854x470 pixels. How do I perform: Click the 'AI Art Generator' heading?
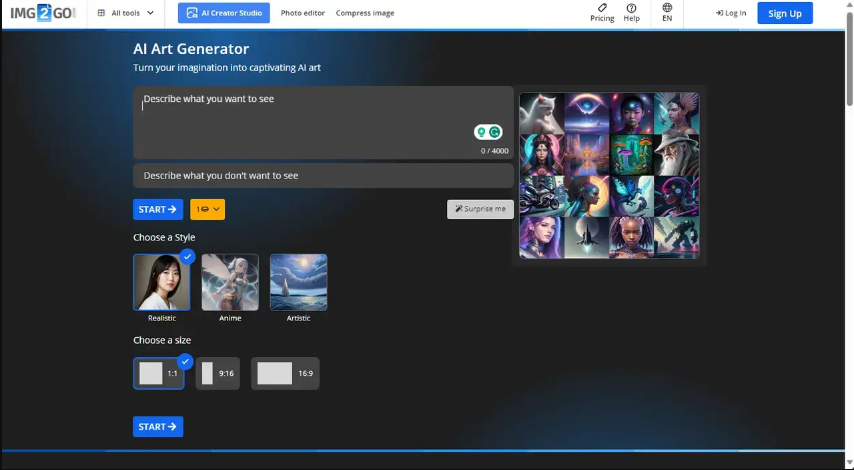click(191, 49)
